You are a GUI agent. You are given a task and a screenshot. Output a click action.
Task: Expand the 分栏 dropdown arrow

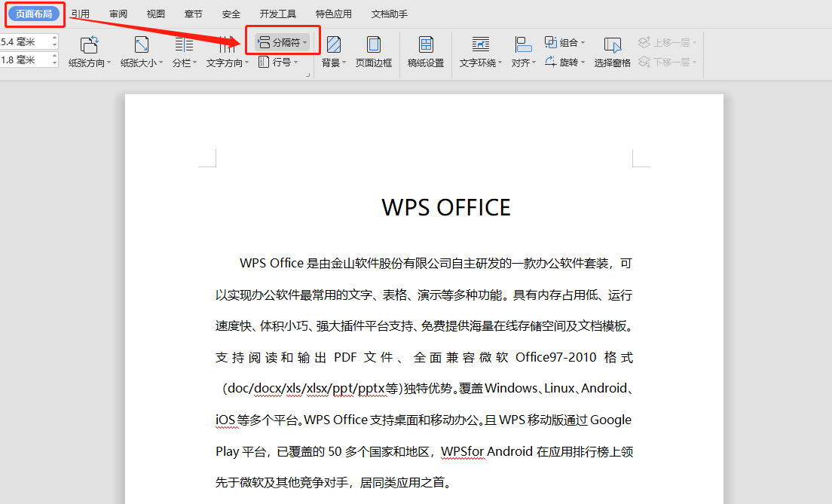194,63
